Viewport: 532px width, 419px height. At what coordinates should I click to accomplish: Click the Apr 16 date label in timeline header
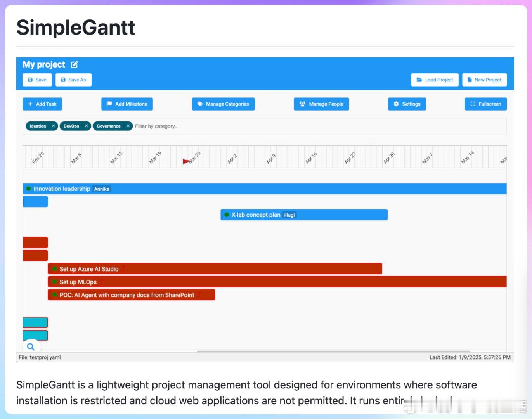(x=311, y=158)
